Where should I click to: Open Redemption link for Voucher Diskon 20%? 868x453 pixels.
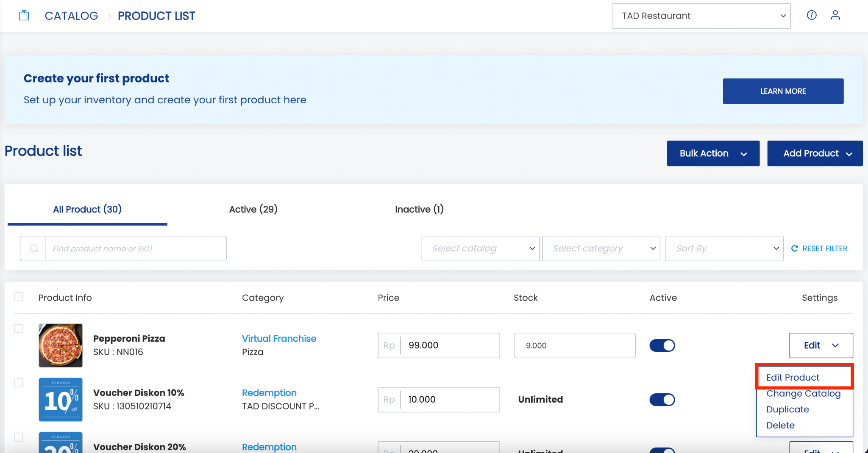pos(269,447)
